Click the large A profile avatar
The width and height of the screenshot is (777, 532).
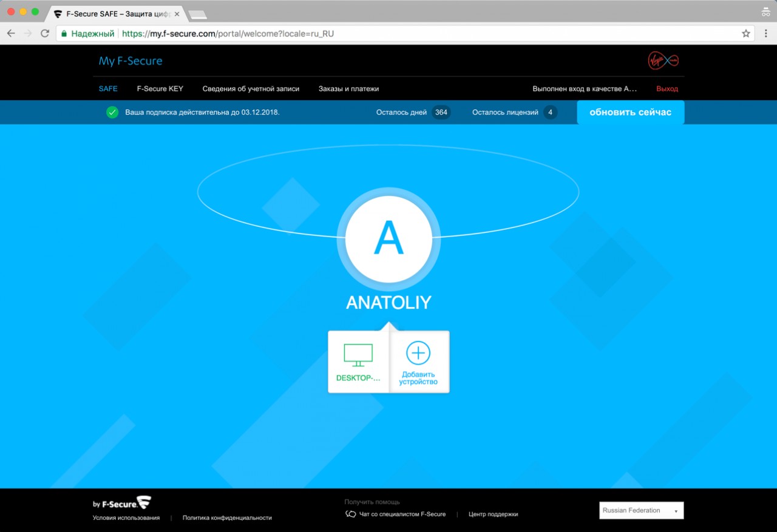pos(388,240)
